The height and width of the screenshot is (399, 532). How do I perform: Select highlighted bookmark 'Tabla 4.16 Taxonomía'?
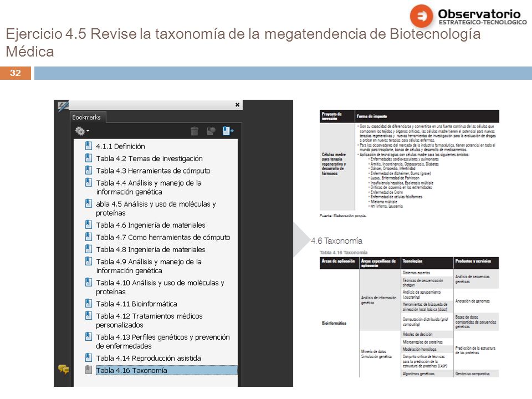tap(166, 370)
